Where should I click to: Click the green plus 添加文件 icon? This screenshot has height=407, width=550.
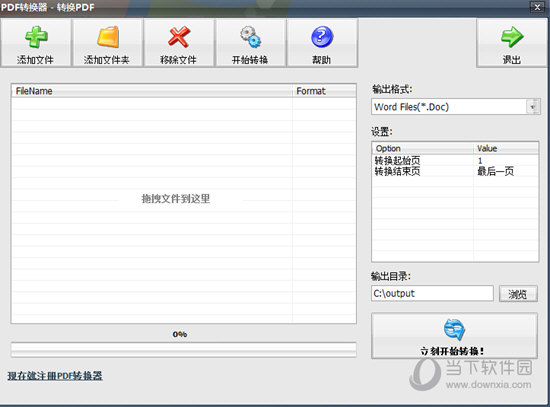pyautogui.click(x=36, y=37)
